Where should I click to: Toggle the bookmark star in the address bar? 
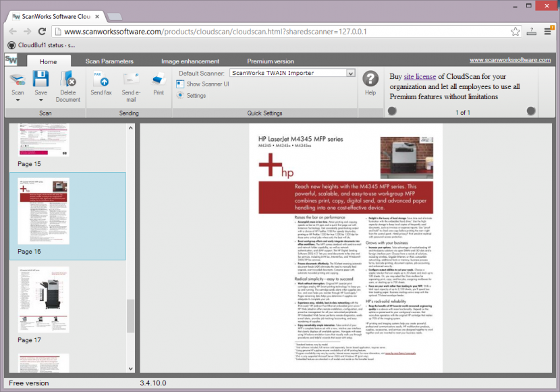pyautogui.click(x=514, y=31)
